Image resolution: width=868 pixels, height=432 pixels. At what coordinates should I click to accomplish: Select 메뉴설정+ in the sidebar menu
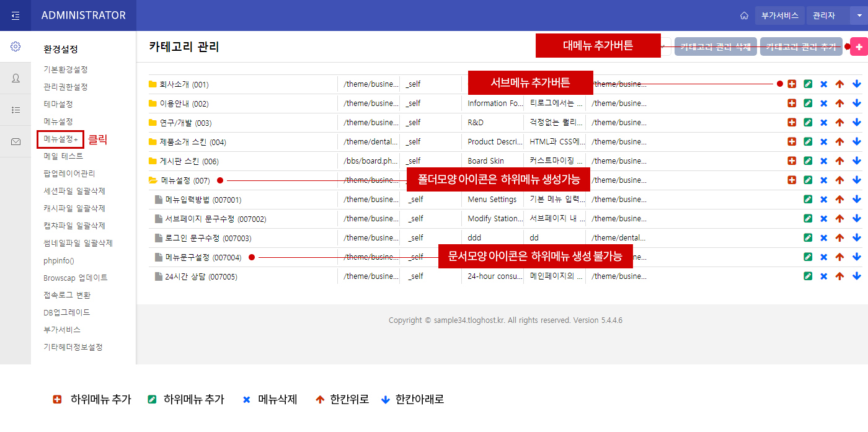click(x=60, y=139)
